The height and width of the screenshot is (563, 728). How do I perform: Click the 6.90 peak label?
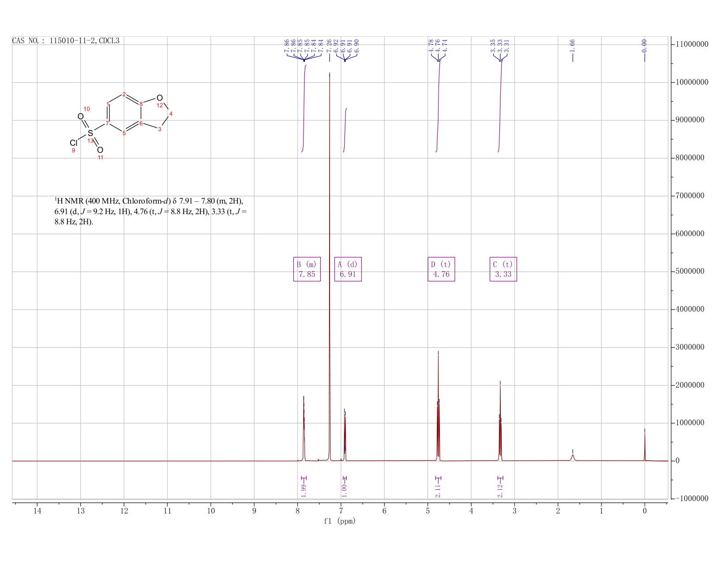(357, 45)
